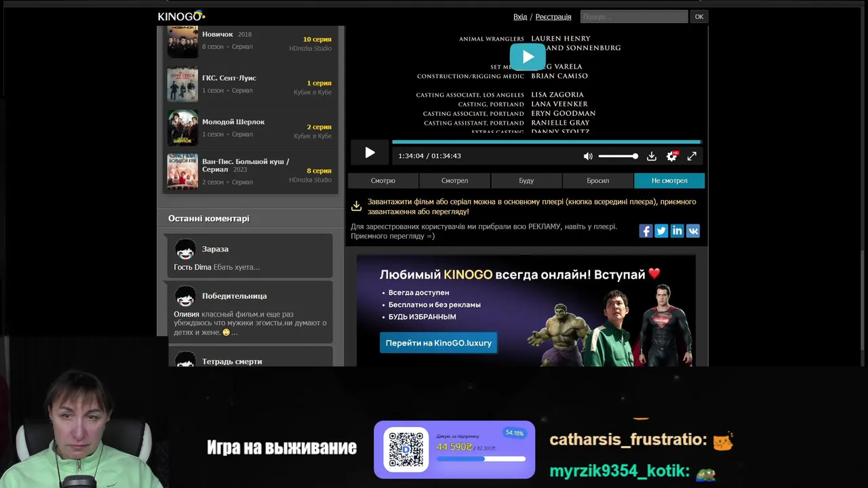Screen dimensions: 868x488
Task: Play the video with the control bar button
Action: click(370, 153)
